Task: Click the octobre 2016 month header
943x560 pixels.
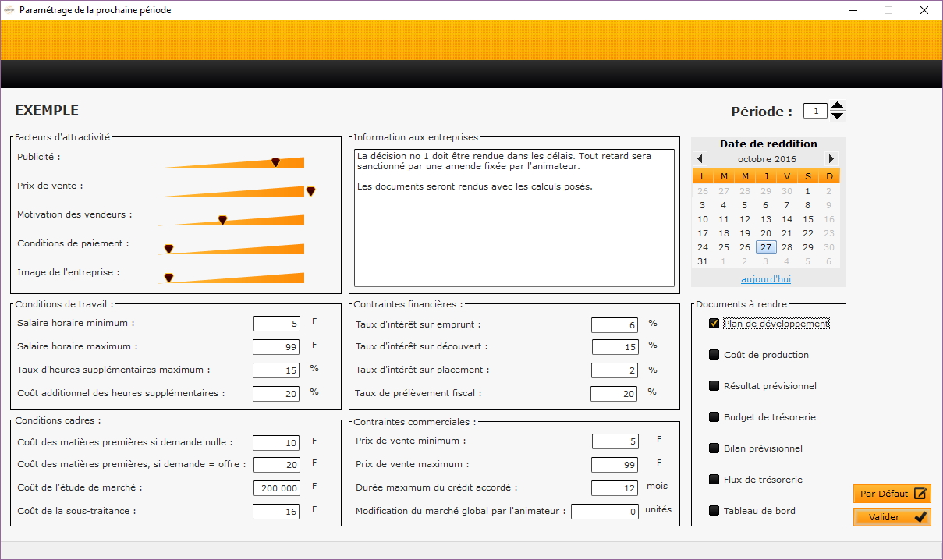Action: point(766,158)
